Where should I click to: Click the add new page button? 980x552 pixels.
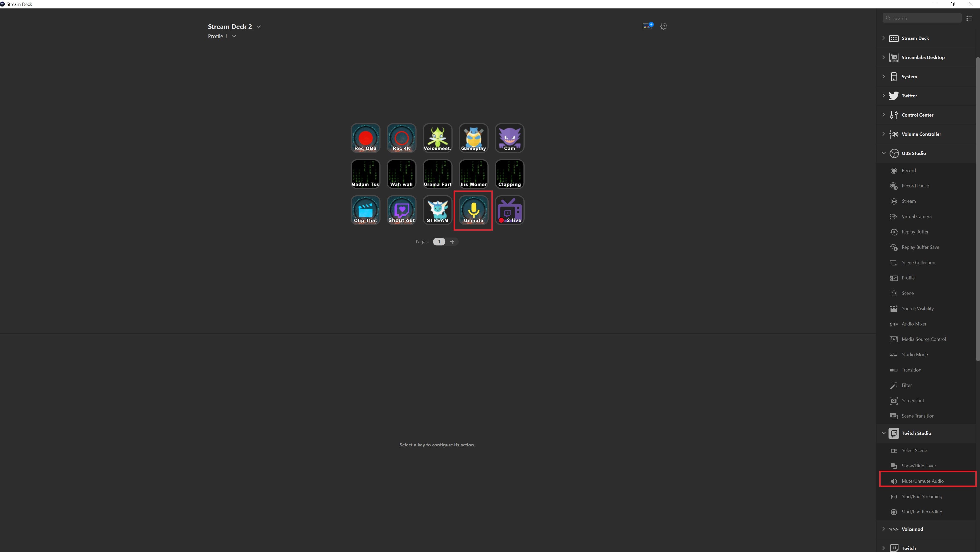pyautogui.click(x=452, y=242)
